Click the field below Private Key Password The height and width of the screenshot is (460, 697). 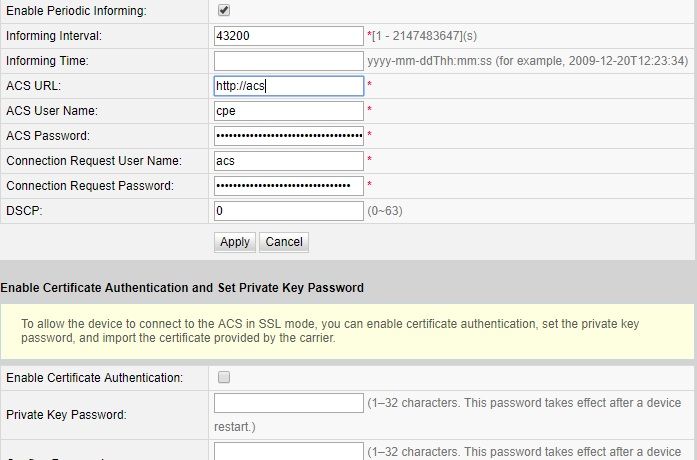click(x=288, y=451)
